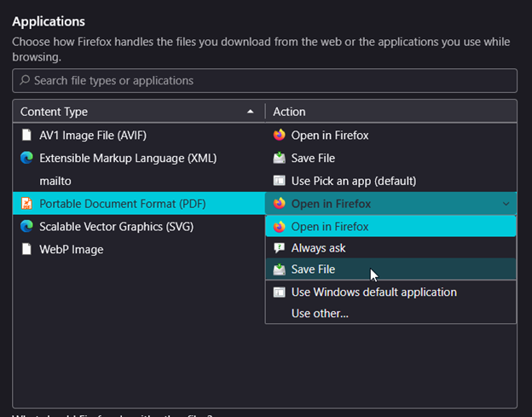Choose Open in Firefox menu option
Viewport: 532px width, 417px height.
coord(390,226)
